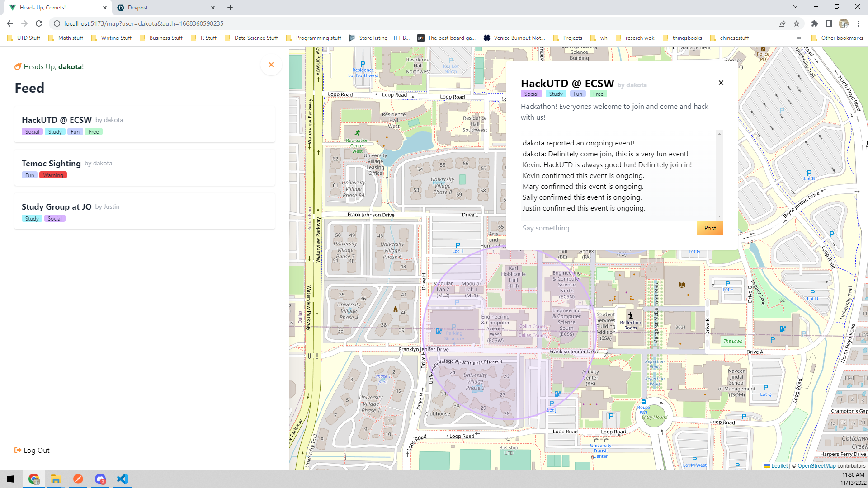The image size is (868, 488).
Task: Share this page via address bar icon
Action: (x=782, y=23)
